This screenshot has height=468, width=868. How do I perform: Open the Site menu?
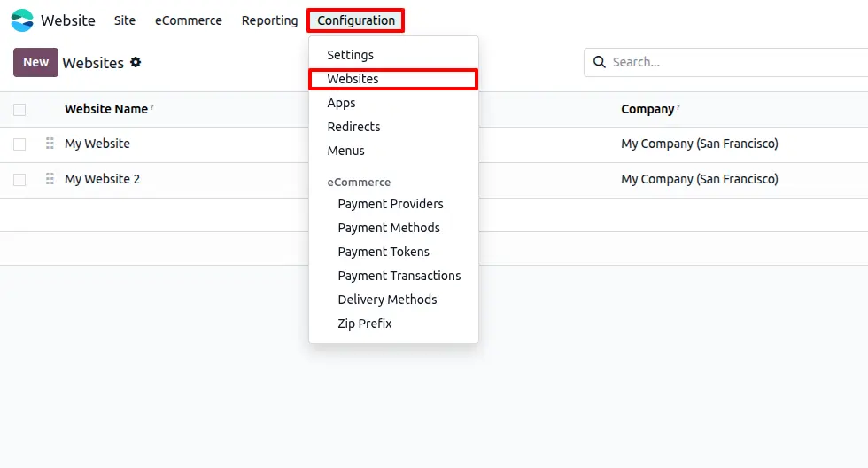point(125,20)
